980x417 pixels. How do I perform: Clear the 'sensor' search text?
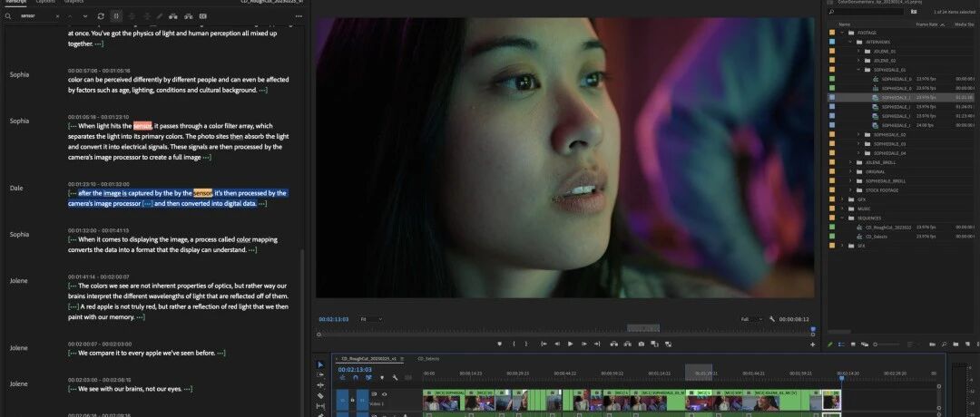tap(57, 16)
